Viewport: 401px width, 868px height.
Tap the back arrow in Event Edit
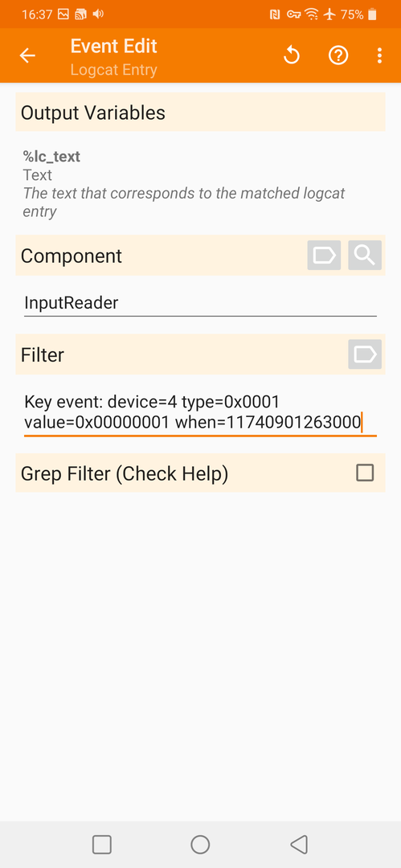pyautogui.click(x=27, y=55)
